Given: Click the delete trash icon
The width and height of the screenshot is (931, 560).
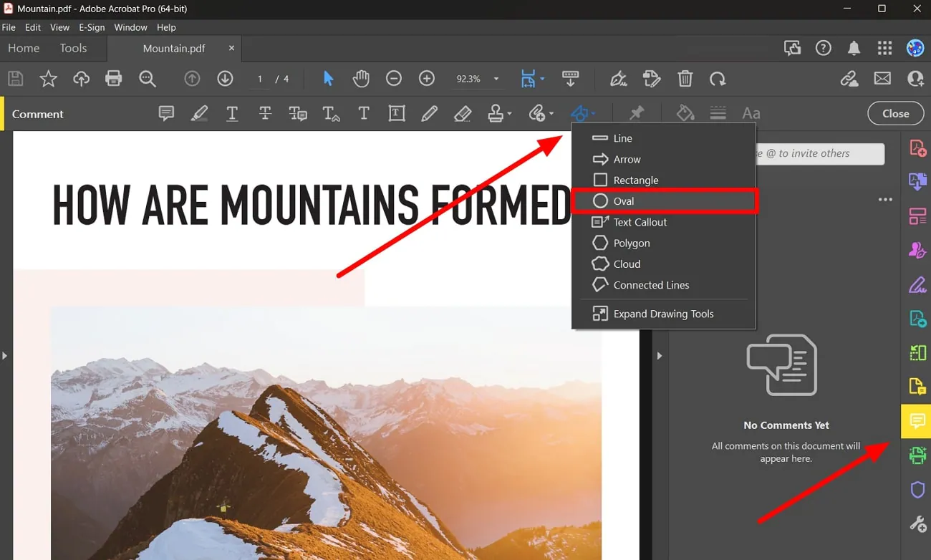Looking at the screenshot, I should pyautogui.click(x=685, y=79).
